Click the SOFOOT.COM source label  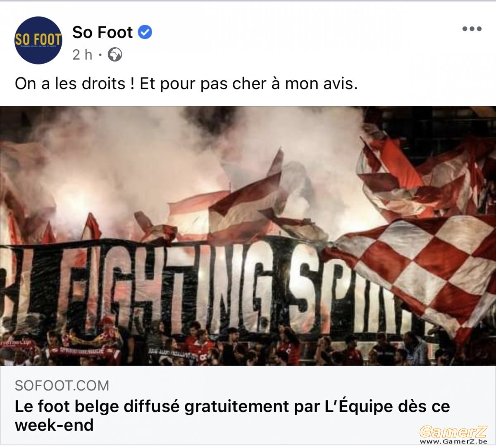point(62,386)
